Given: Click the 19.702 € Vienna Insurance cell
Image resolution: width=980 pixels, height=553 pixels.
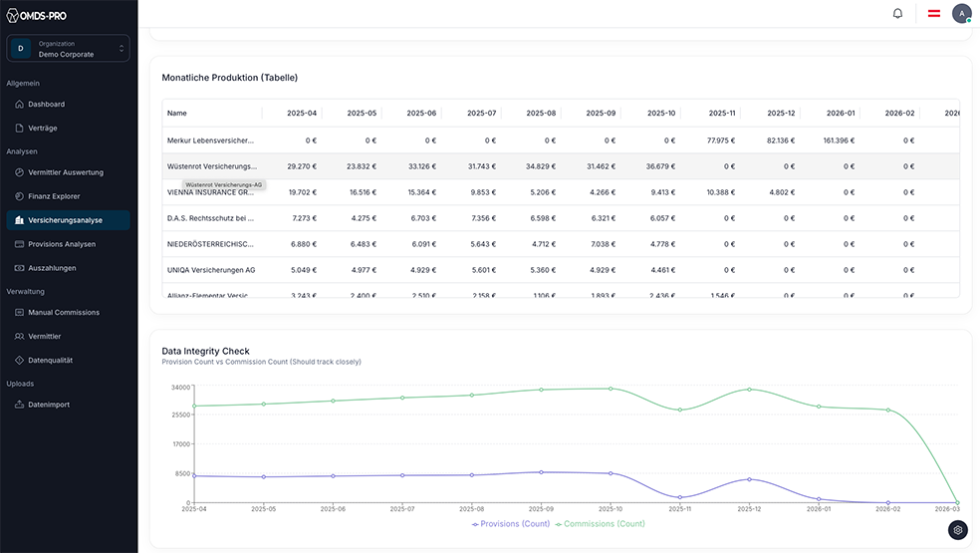Looking at the screenshot, I should [x=303, y=192].
